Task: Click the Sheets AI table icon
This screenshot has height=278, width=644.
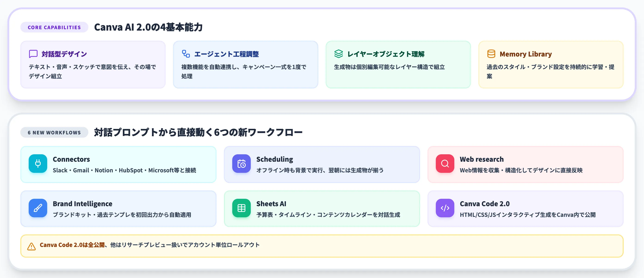Action: pos(241,208)
